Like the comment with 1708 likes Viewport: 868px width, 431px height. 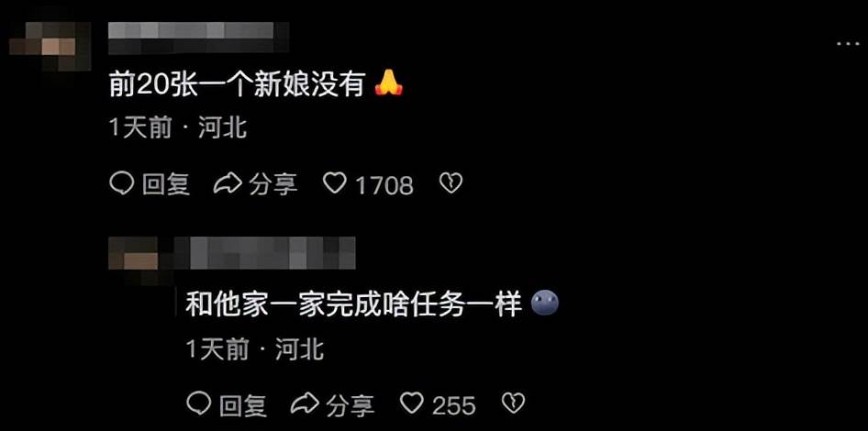coord(334,183)
